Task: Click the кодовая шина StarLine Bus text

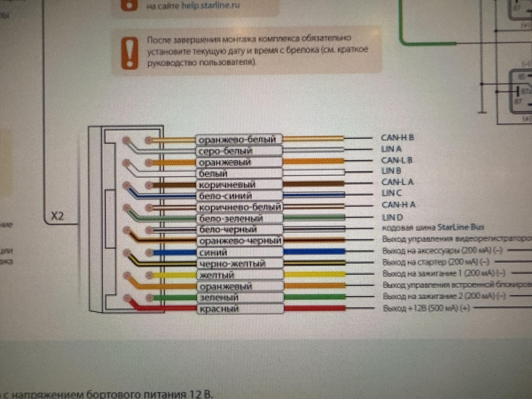Action: (x=433, y=227)
